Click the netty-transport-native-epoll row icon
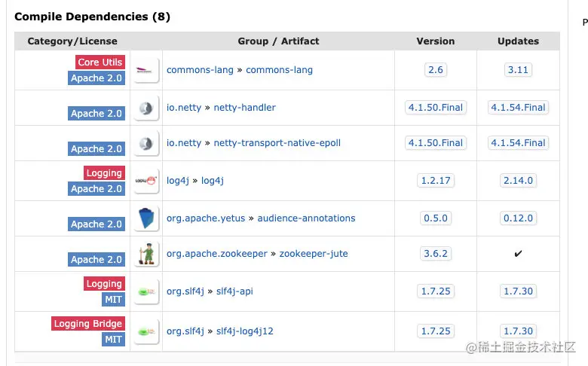 [146, 143]
